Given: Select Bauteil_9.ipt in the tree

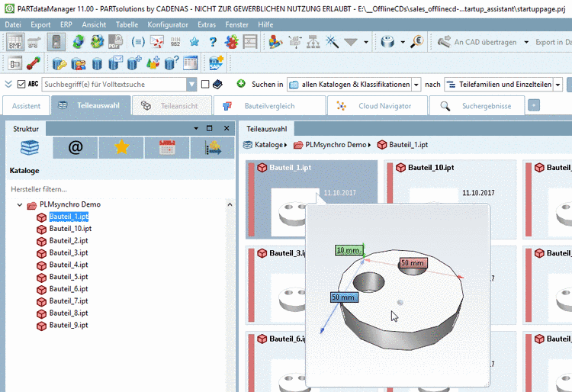Looking at the screenshot, I should click(x=69, y=325).
